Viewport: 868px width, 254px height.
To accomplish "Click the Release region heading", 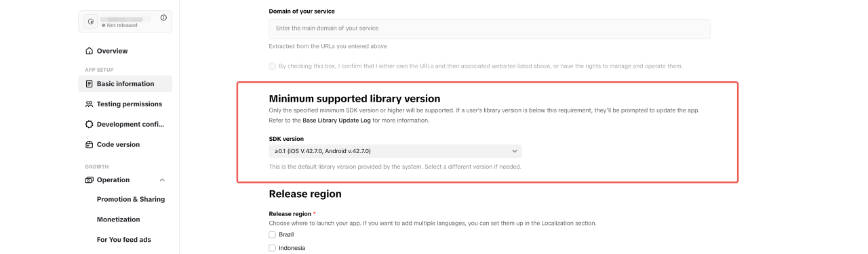I will click(x=305, y=194).
